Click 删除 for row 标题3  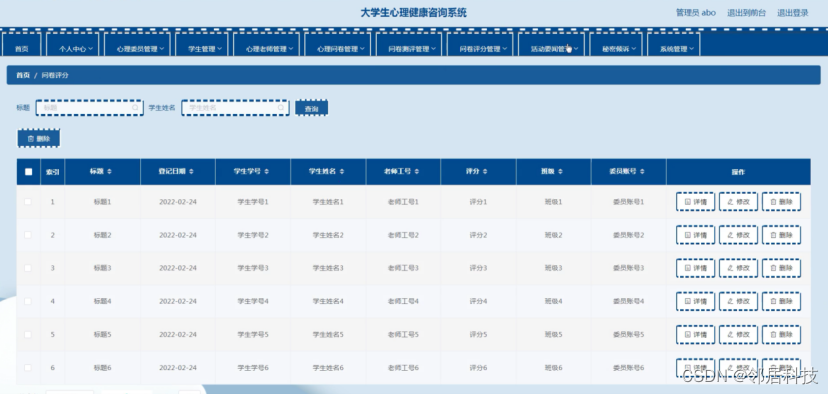click(x=781, y=268)
